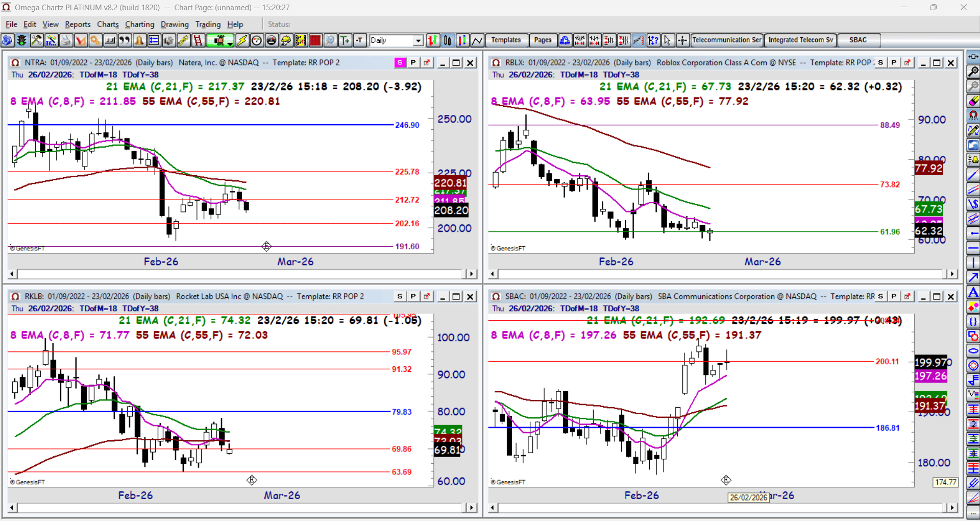Enable the crosshair cursor mode

[683, 40]
